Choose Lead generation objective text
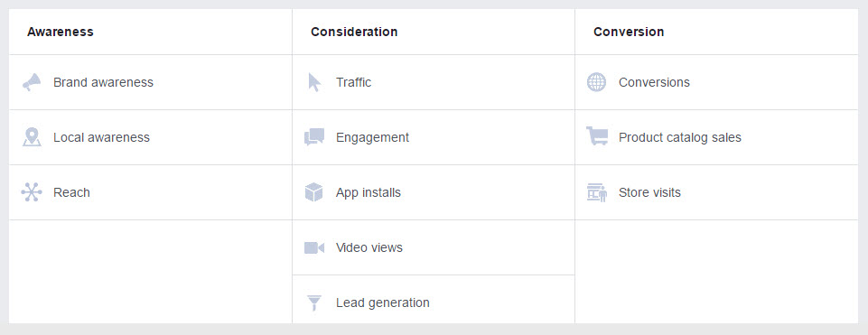Image resolution: width=868 pixels, height=335 pixels. (383, 302)
